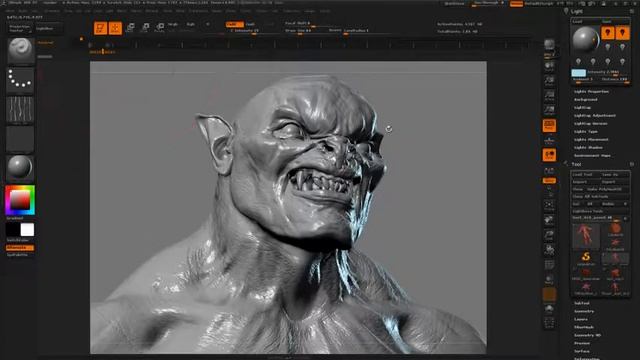Expand the LightCap Horizon section
The width and height of the screenshot is (640, 360).
[590, 124]
